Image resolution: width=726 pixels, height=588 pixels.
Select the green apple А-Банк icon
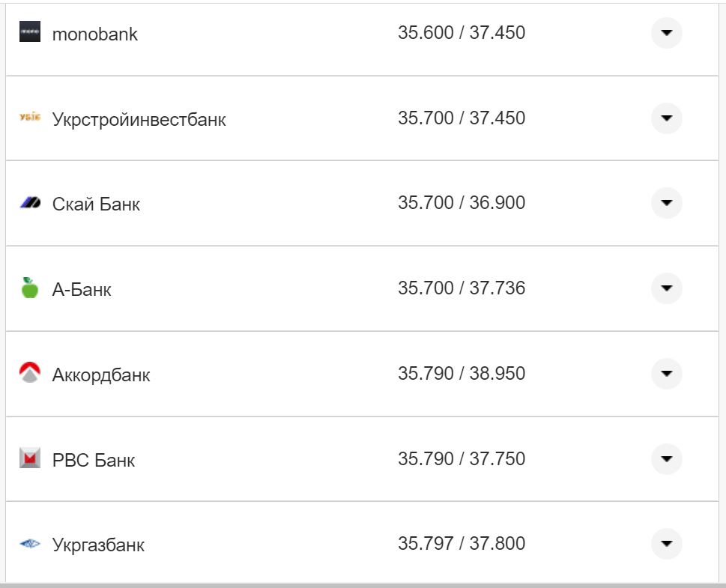[29, 288]
